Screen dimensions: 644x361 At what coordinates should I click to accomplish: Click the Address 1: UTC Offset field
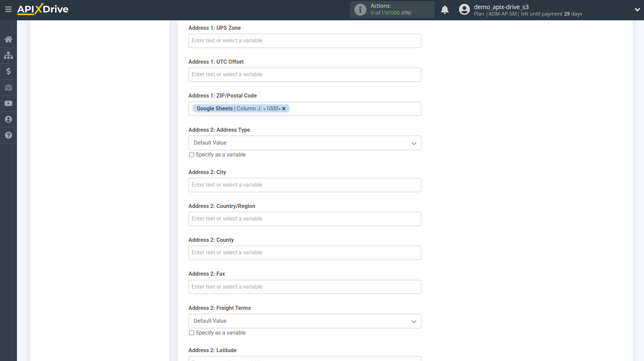(305, 75)
